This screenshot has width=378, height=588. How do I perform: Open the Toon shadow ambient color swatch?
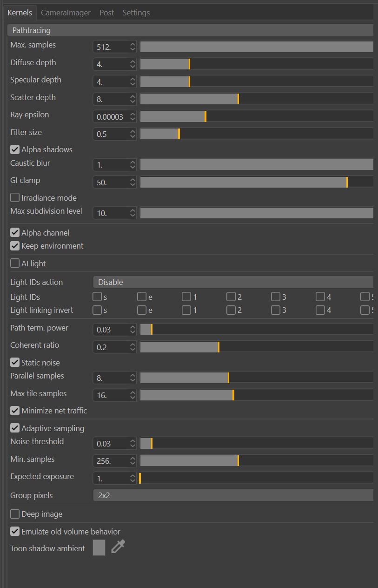(99, 547)
